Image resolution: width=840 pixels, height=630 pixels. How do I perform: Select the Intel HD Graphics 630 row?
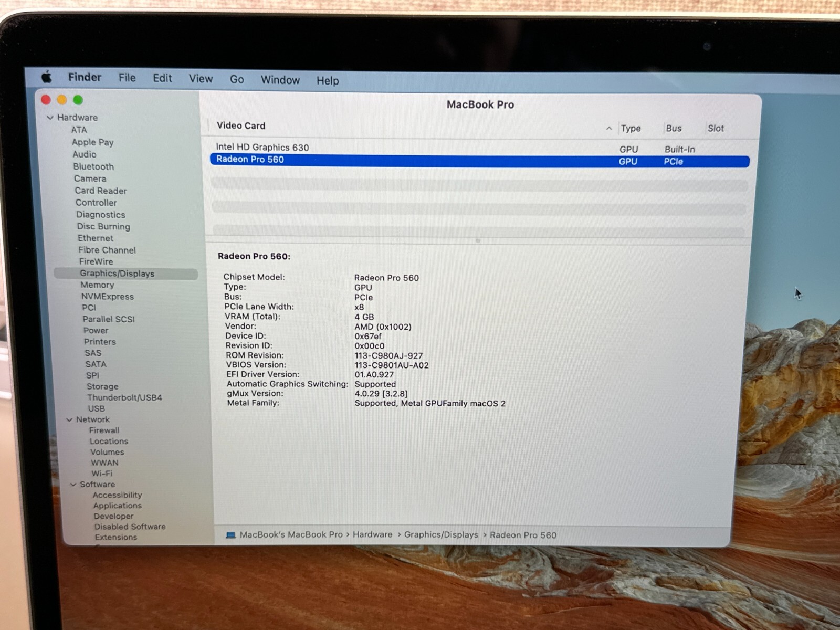pyautogui.click(x=479, y=148)
